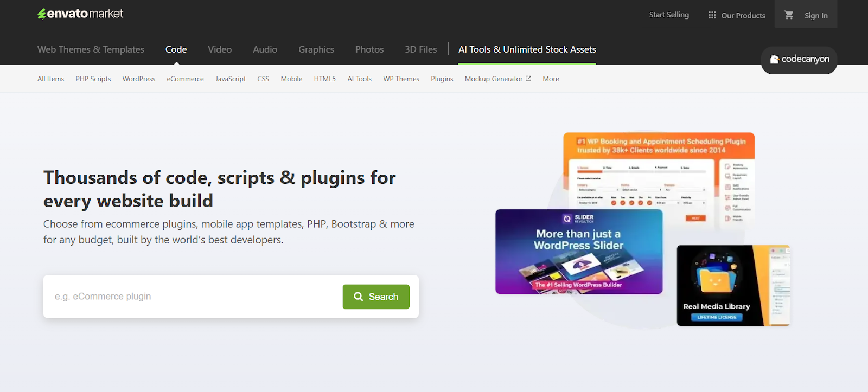Open the Real Media Library card

[733, 285]
